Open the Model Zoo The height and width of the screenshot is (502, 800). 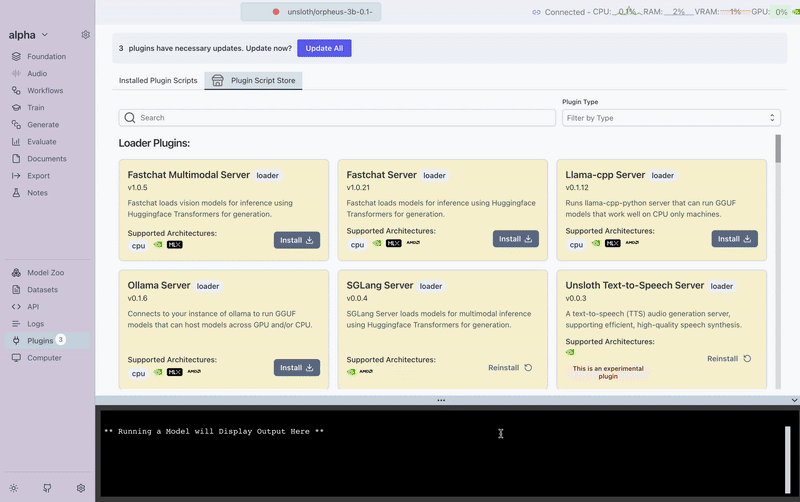coord(46,272)
